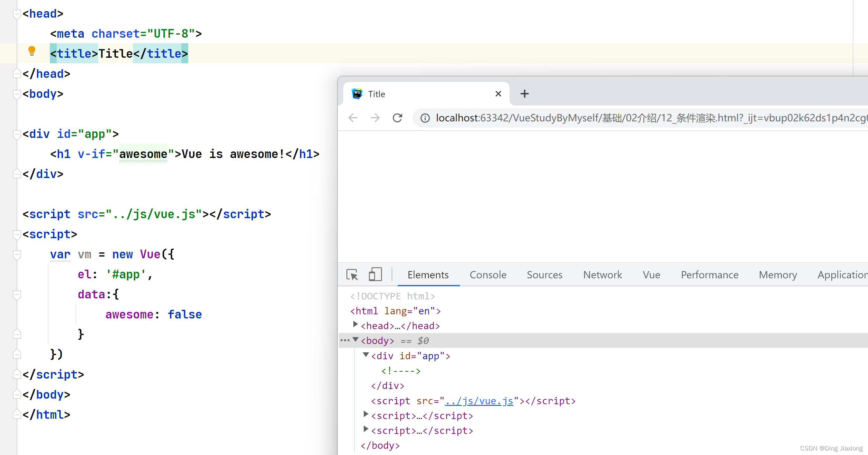Click the Sources panel tab
This screenshot has height=455, width=868.
[544, 275]
